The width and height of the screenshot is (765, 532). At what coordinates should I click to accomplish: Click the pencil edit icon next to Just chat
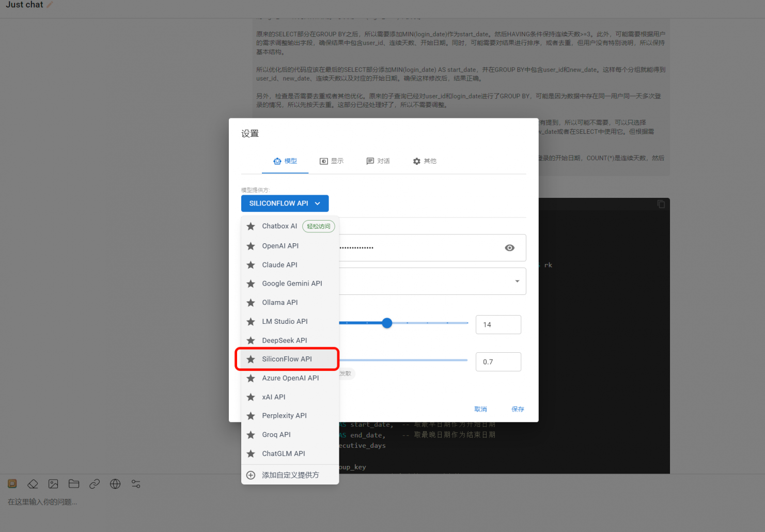[50, 5]
